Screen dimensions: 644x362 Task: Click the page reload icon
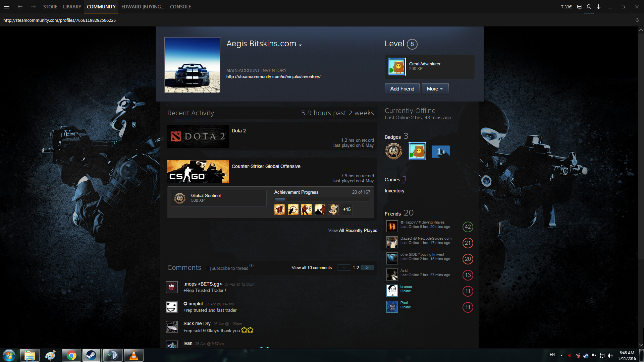tap(637, 20)
